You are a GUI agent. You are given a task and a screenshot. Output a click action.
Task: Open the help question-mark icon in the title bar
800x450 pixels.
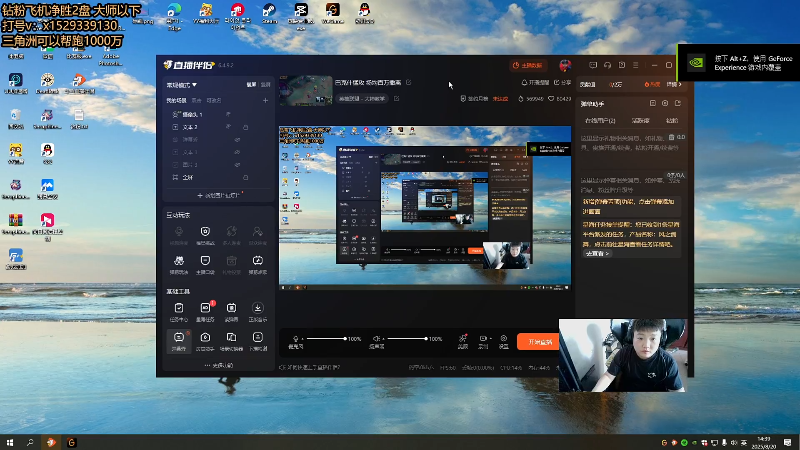click(621, 65)
